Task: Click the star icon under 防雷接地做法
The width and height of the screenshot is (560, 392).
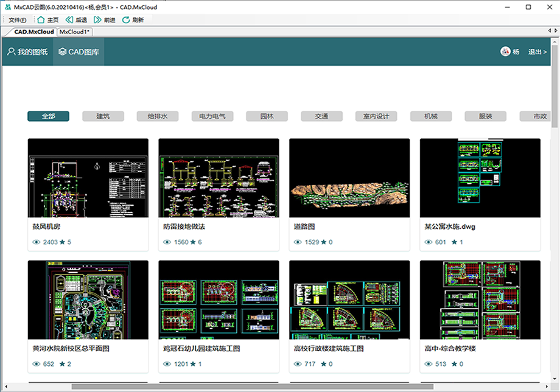Action: (193, 242)
